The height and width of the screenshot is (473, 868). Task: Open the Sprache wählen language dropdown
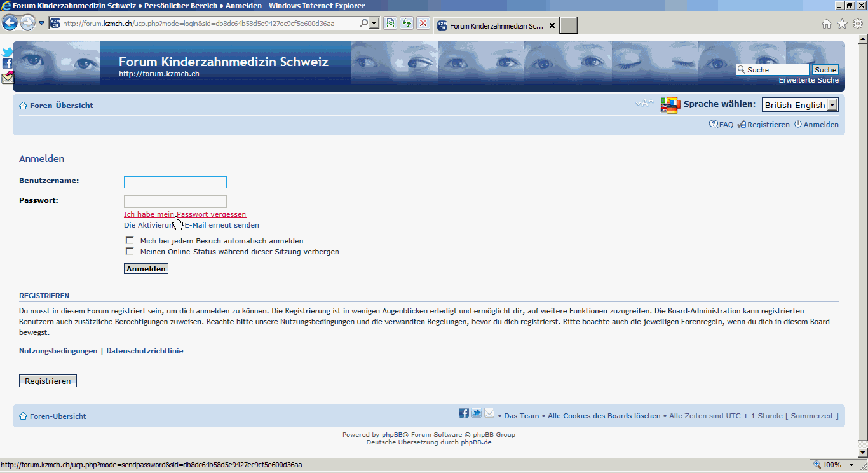(800, 105)
